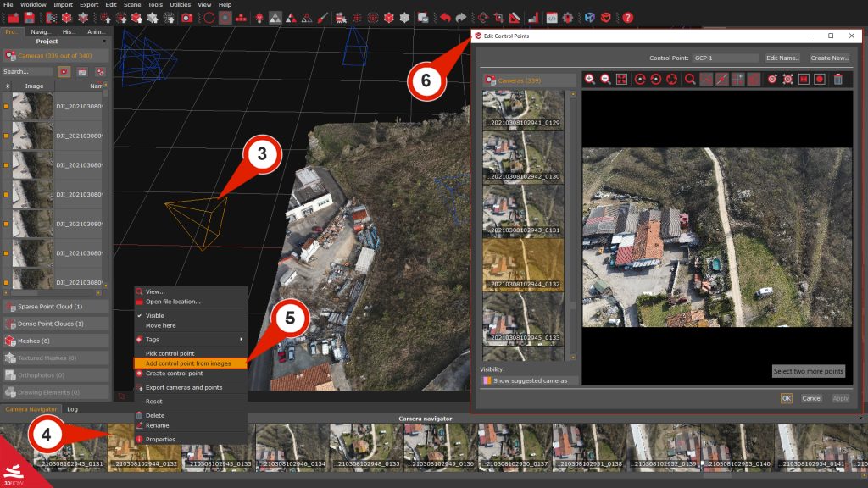Switch to the Navig.. panel tab
This screenshot has width=868, height=488.
click(x=41, y=31)
